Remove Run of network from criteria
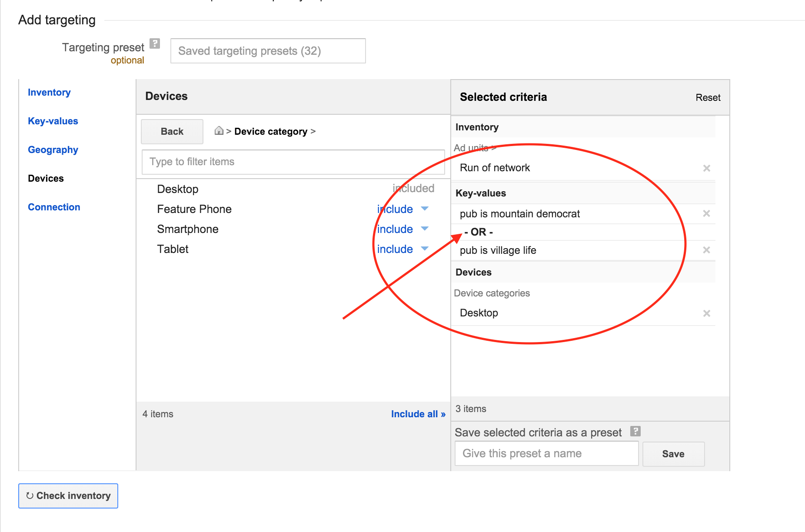Screen dimensions: 805x532 coord(707,168)
